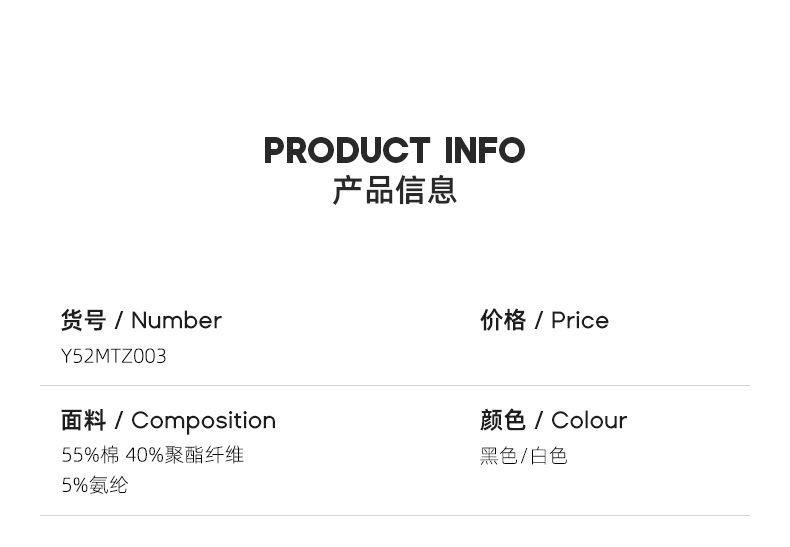The image size is (790, 547).
Task: Click the word Price
Action: (580, 320)
